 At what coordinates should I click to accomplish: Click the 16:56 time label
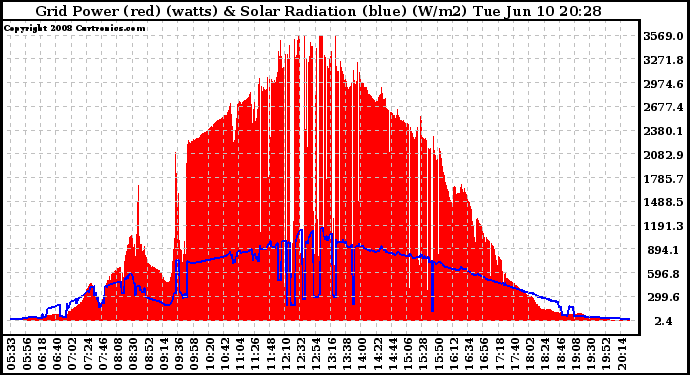point(484,354)
